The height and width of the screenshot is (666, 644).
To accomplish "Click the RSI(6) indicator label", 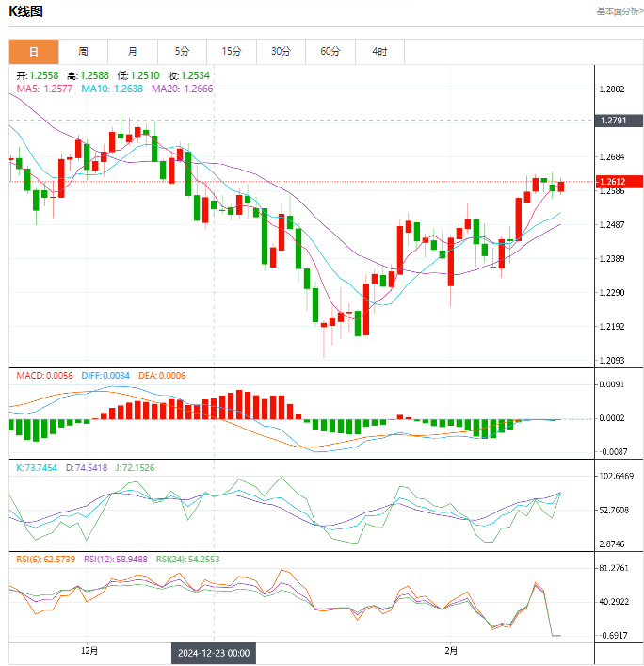I will click(45, 559).
